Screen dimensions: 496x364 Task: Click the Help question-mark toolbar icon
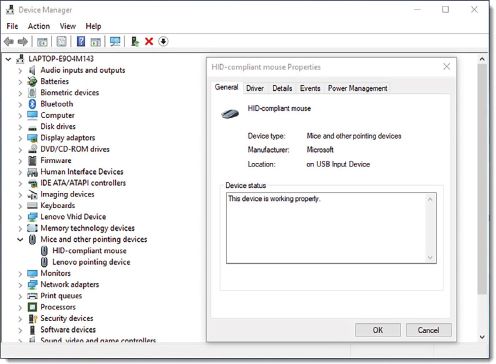coord(81,42)
